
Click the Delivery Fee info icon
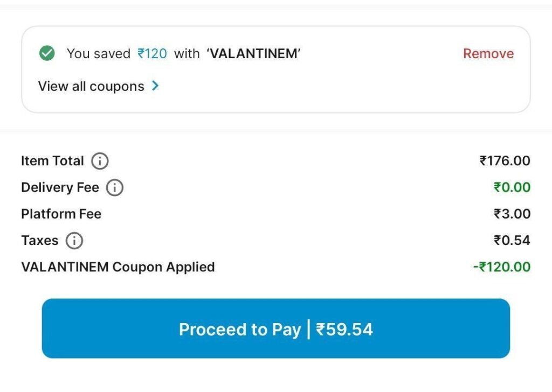coord(114,188)
